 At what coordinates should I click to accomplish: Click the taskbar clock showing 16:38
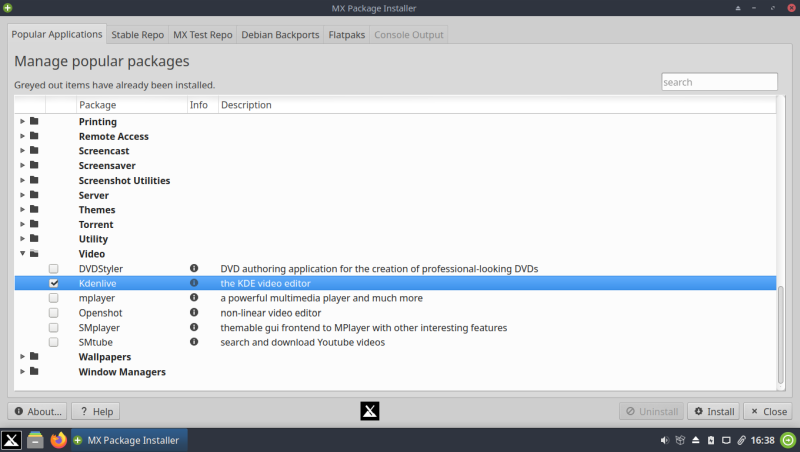pos(762,440)
